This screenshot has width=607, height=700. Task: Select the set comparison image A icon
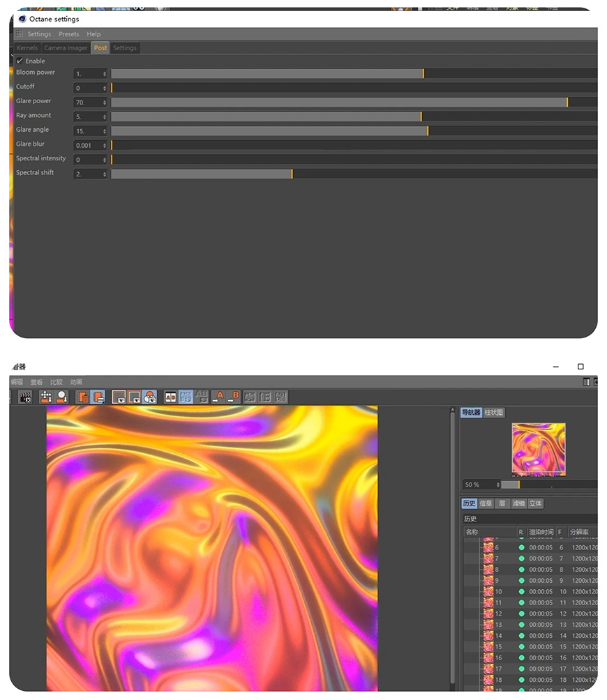point(218,397)
